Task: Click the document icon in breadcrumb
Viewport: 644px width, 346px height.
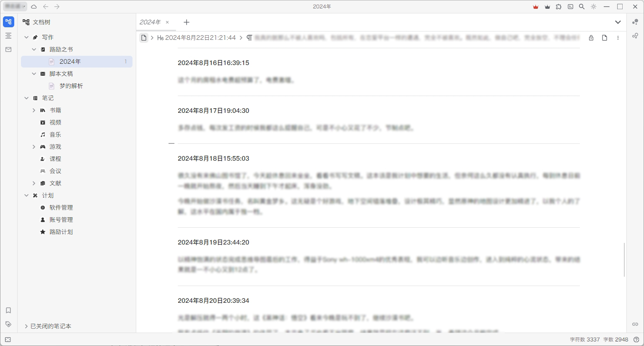Action: click(144, 38)
